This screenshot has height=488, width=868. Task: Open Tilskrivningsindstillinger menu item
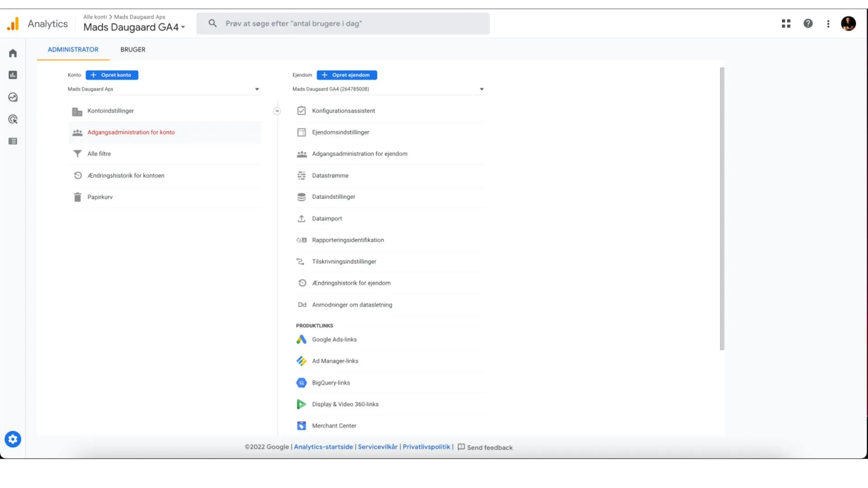390,262
